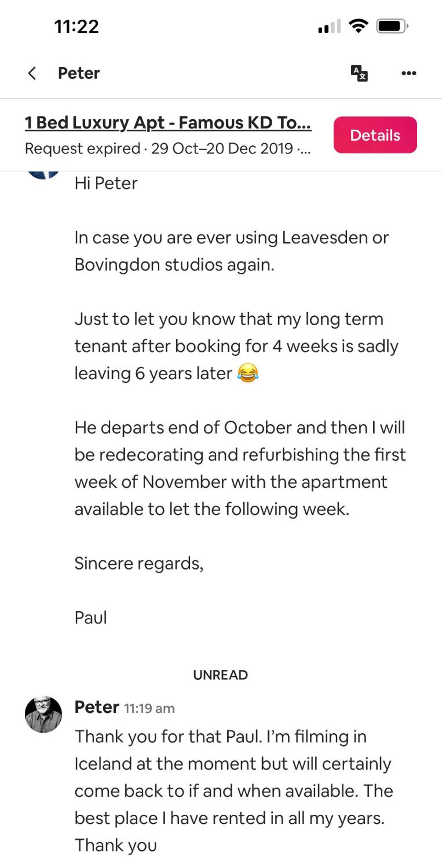Tap the battery status icon
Screen dimensions: 442x868
[x=392, y=26]
